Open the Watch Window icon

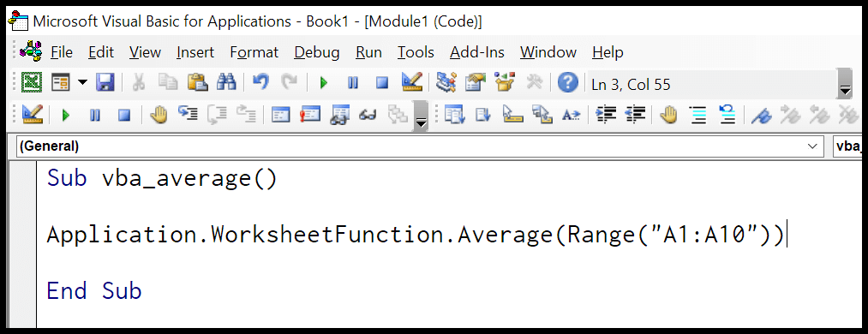338,115
